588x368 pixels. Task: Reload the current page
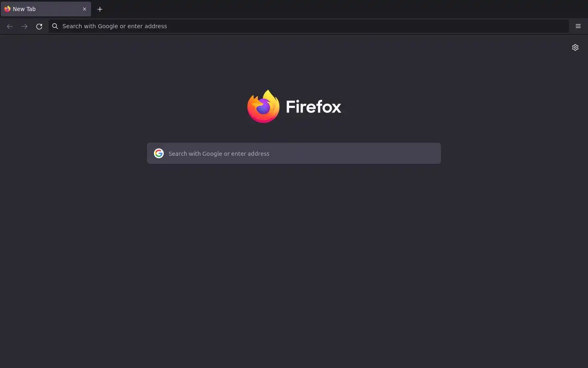(39, 26)
